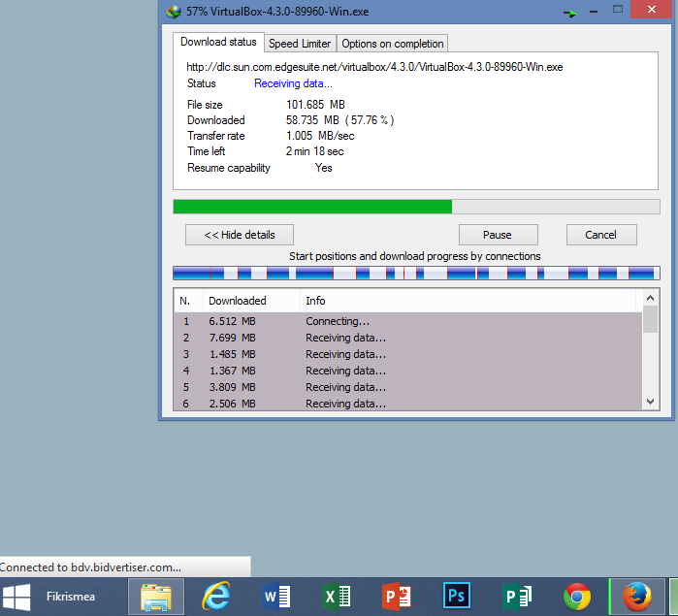Screen dimensions: 678x616
Task: Click the N. column header
Action: coord(188,301)
